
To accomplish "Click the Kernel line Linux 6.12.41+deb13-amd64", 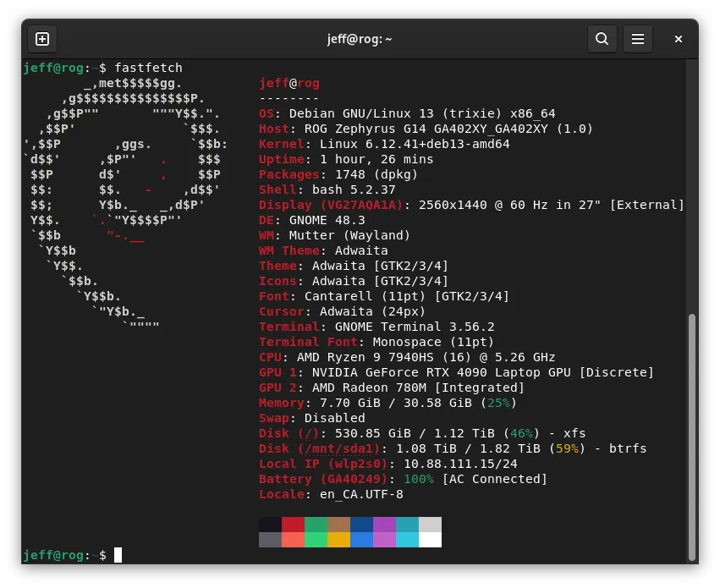I will point(384,144).
